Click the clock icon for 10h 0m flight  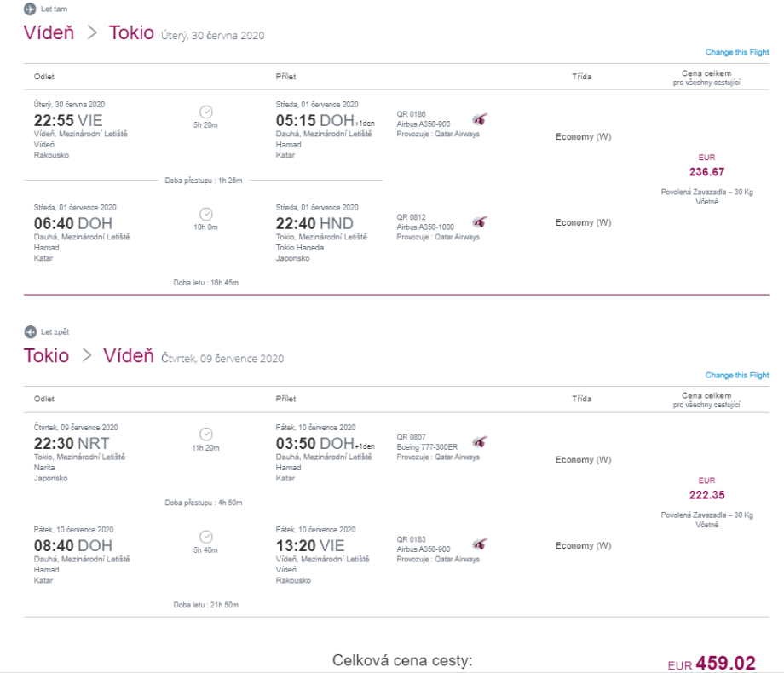(x=205, y=214)
